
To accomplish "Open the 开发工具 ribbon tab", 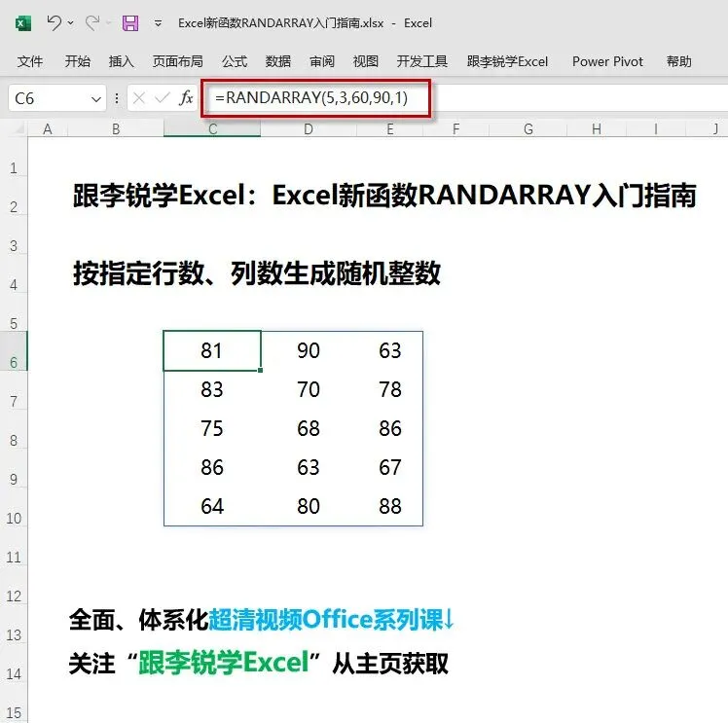I will (x=422, y=61).
